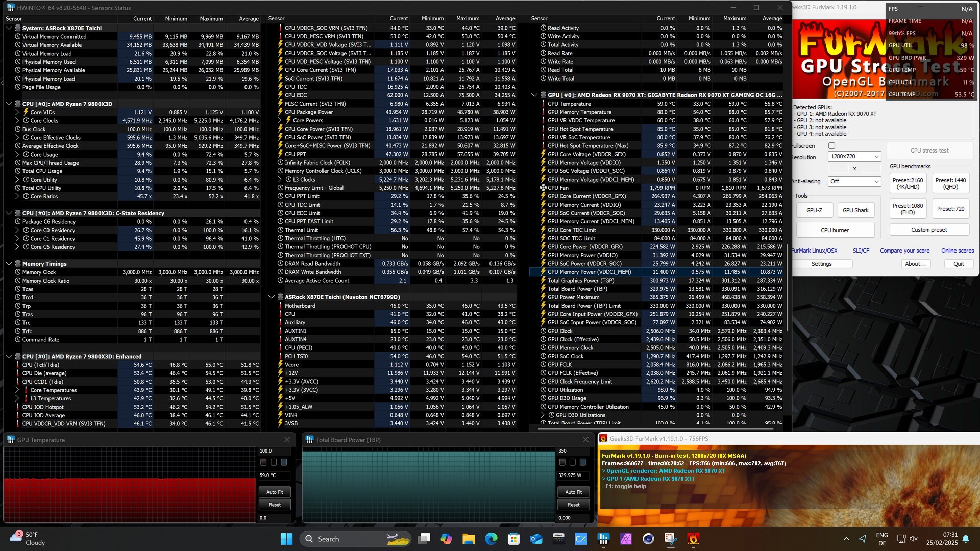Run the Preset:2160 (4K/UHD) benchmark
980x551 pixels.
click(x=908, y=184)
